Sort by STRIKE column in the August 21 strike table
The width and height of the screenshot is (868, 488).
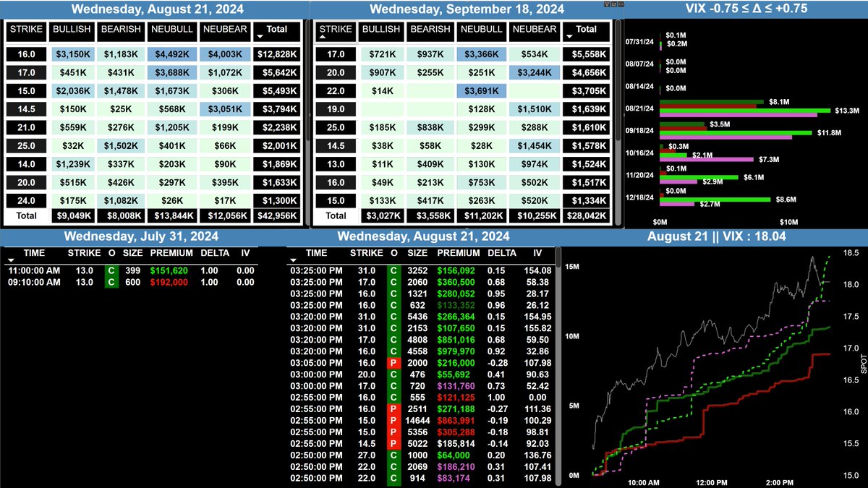point(27,30)
